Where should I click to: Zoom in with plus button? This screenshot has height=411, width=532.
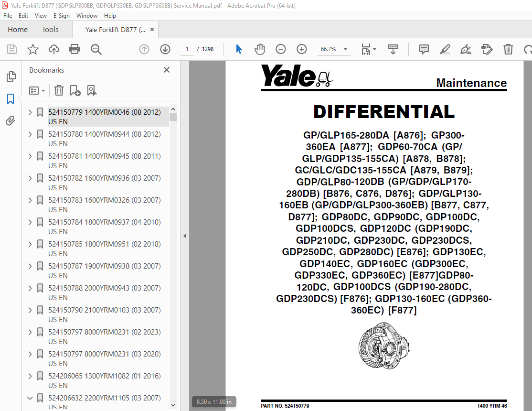[302, 49]
